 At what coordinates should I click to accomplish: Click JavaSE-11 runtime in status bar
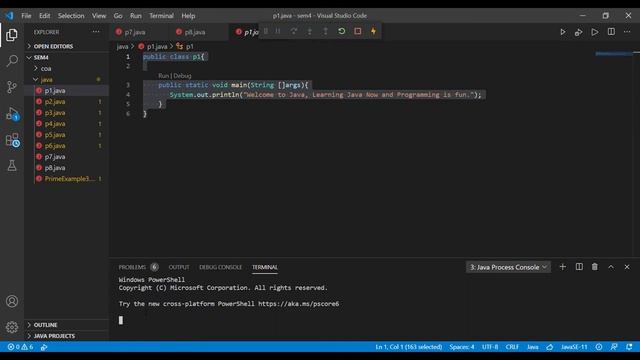[x=574, y=347]
